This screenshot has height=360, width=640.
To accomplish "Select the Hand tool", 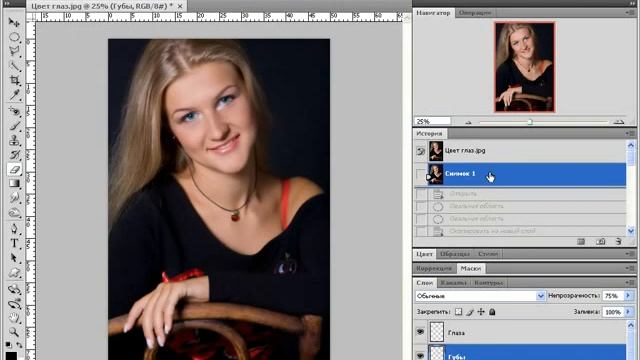I will click(x=14, y=318).
